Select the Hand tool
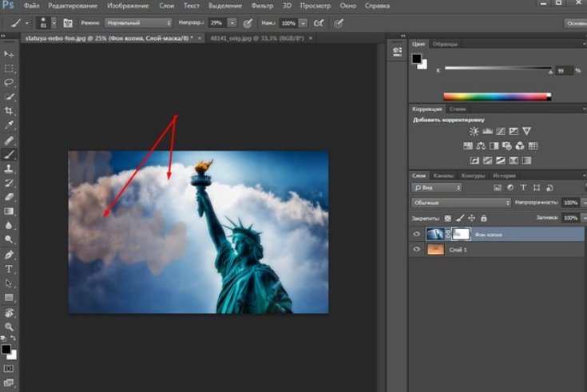This screenshot has width=587, height=392. pos(9,313)
